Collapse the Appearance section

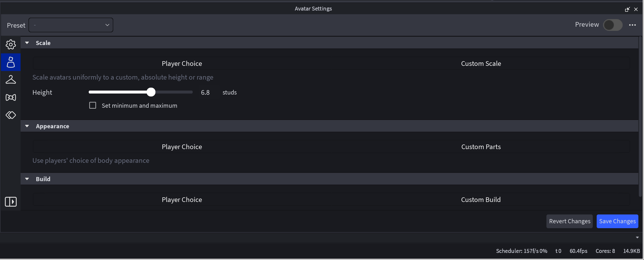coord(27,126)
